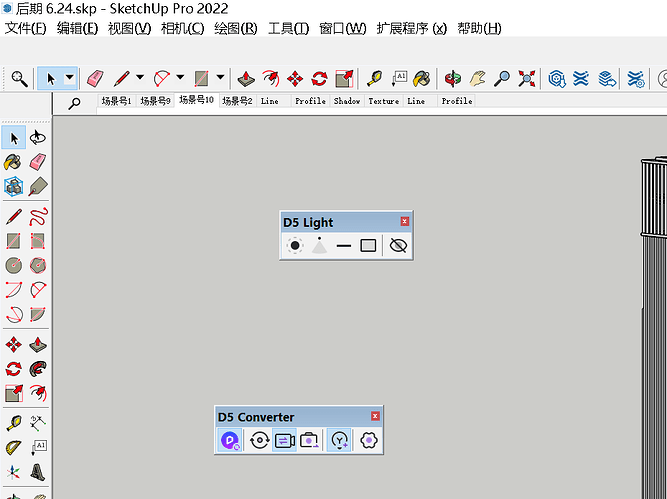Screen dimensions: 667x499
Task: Select the Rotated Rectangle tool
Action: tap(38, 241)
